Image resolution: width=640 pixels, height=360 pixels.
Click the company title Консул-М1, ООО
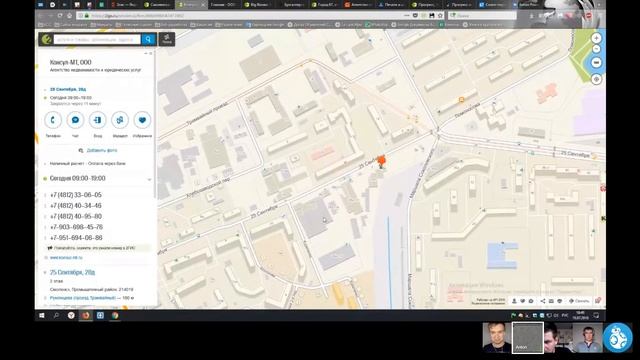point(70,62)
